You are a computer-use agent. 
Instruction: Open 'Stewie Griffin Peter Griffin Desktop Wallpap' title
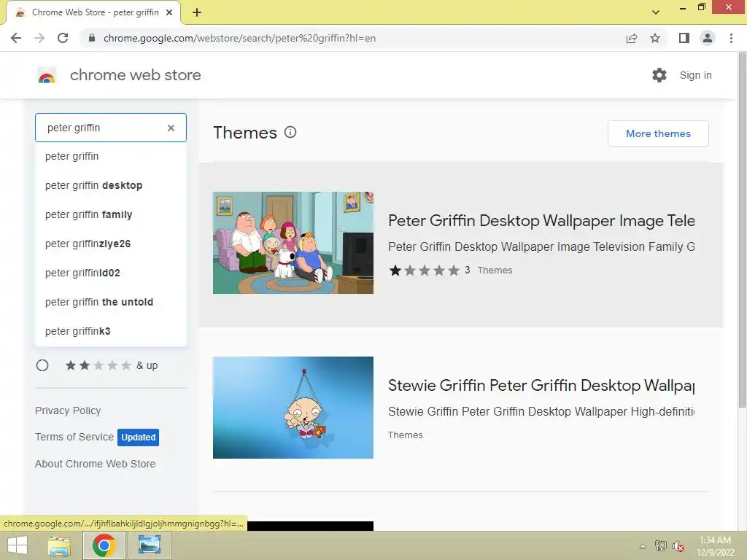pyautogui.click(x=541, y=386)
